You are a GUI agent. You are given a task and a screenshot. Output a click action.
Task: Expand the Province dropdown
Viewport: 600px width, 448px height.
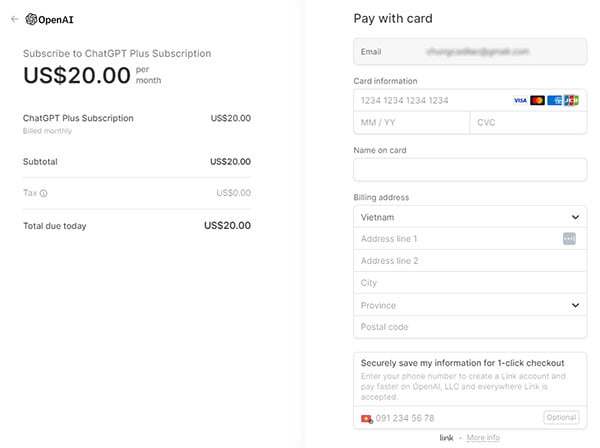[470, 305]
